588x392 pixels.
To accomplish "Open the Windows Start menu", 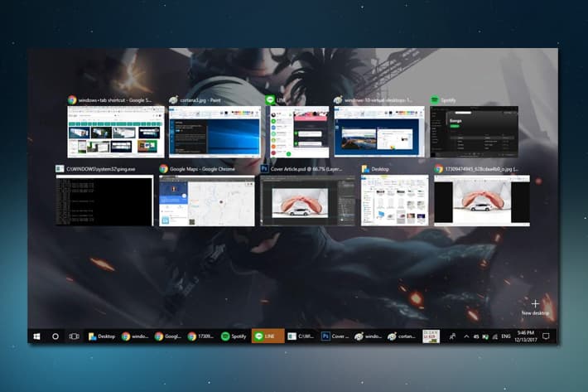I will tap(36, 336).
